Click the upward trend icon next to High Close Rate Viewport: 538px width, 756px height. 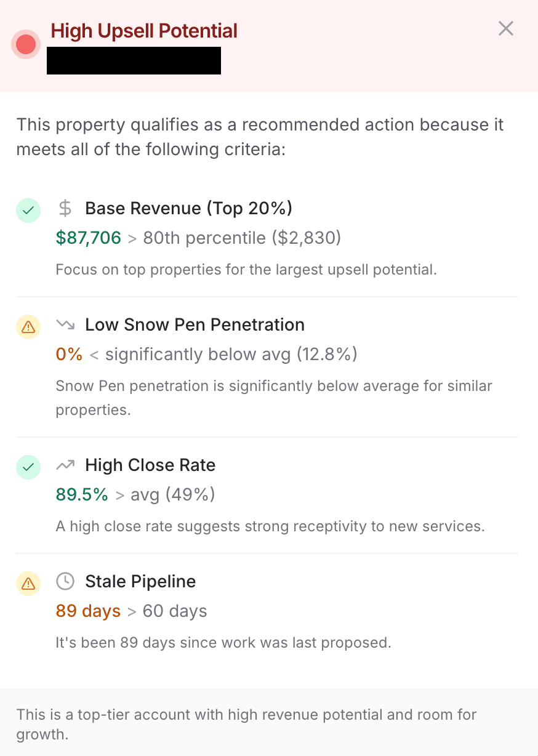pyautogui.click(x=65, y=465)
